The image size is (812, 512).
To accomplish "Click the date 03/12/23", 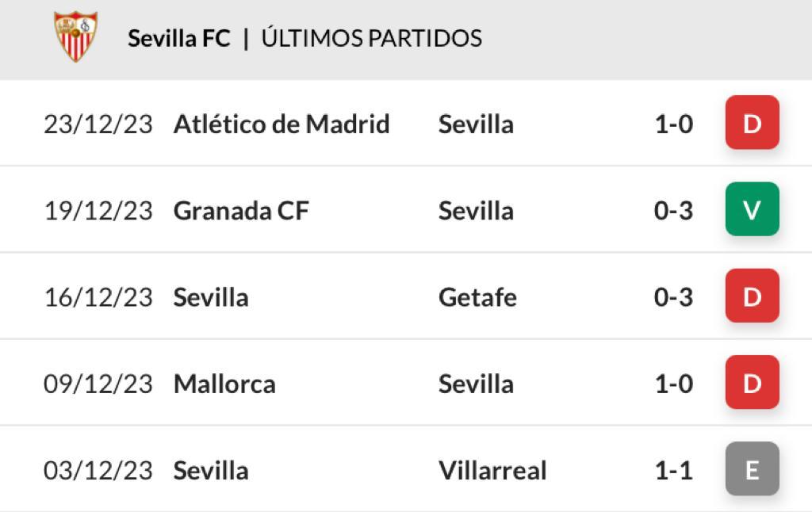I will [x=98, y=471].
